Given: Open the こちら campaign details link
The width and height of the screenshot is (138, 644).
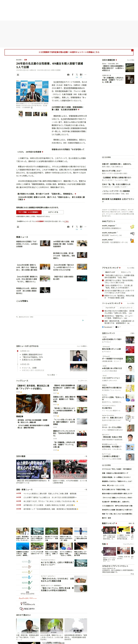Looking at the screenshot, I should [x=66, y=222].
